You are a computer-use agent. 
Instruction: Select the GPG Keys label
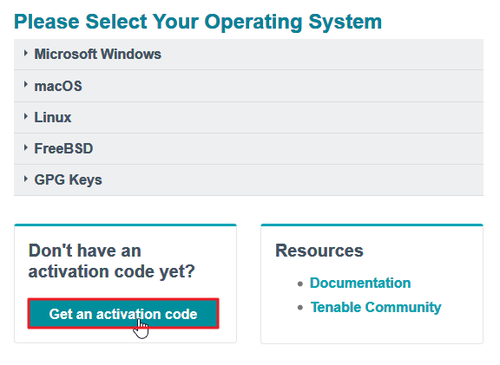pos(68,180)
